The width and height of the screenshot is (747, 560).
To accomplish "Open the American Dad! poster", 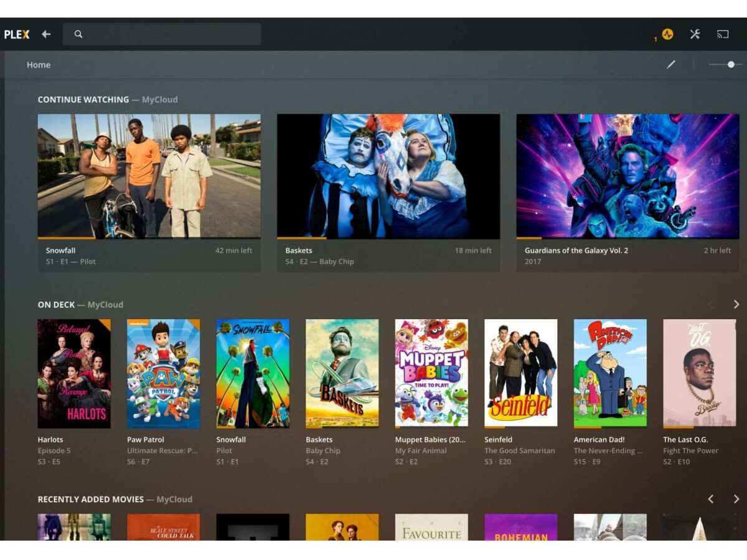I will (x=610, y=373).
